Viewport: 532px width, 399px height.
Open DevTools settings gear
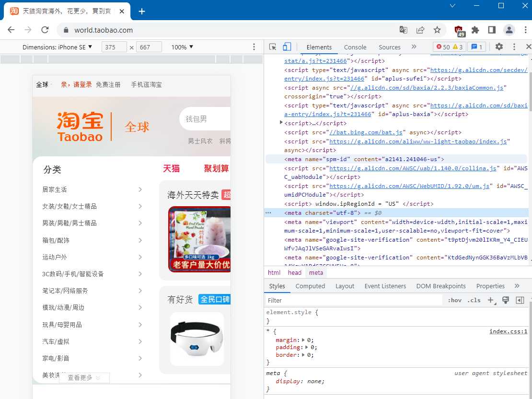499,47
